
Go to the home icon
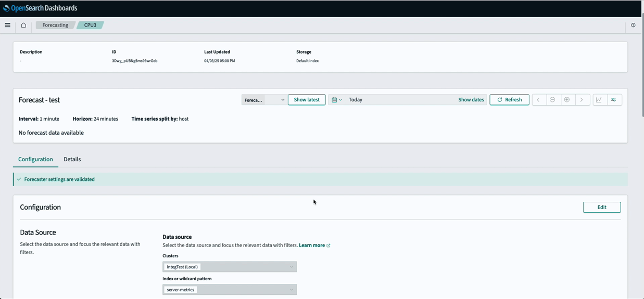point(23,25)
